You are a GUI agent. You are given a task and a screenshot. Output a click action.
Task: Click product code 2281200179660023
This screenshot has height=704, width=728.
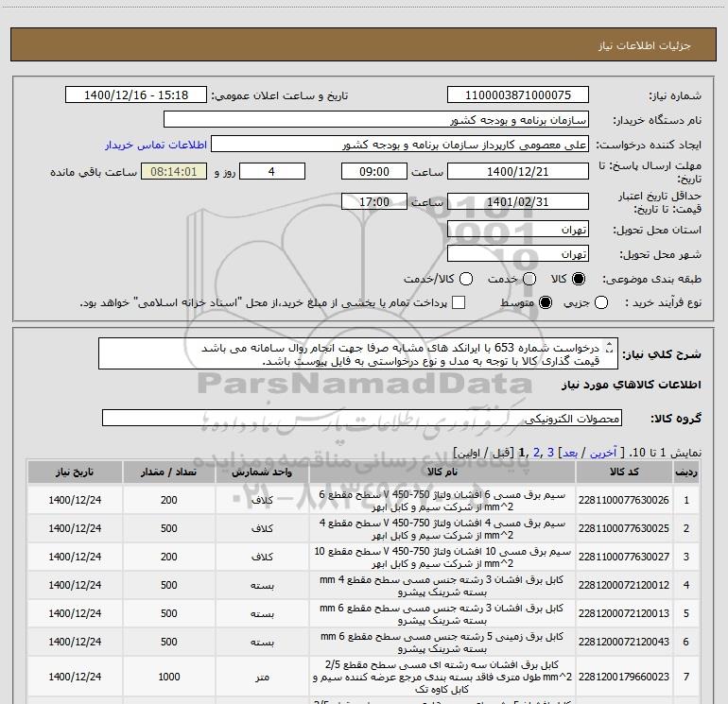click(624, 678)
